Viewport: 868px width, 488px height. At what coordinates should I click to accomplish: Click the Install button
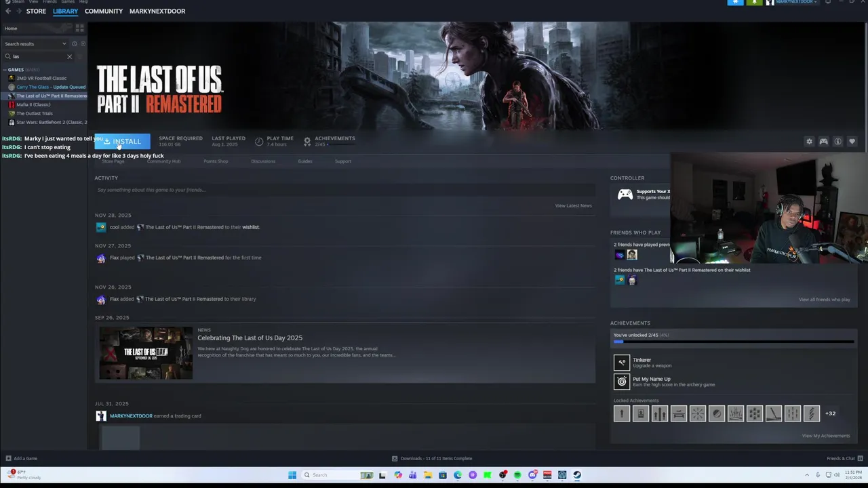coord(122,141)
